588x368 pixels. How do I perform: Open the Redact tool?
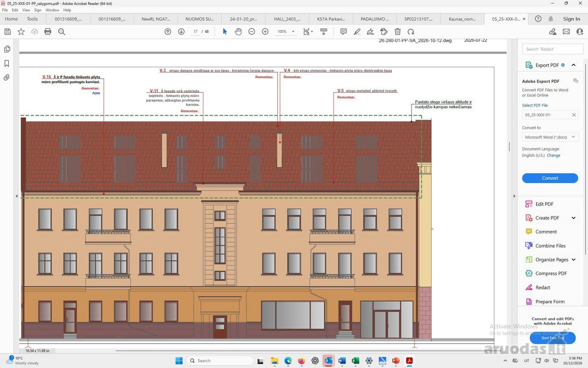coord(538,288)
